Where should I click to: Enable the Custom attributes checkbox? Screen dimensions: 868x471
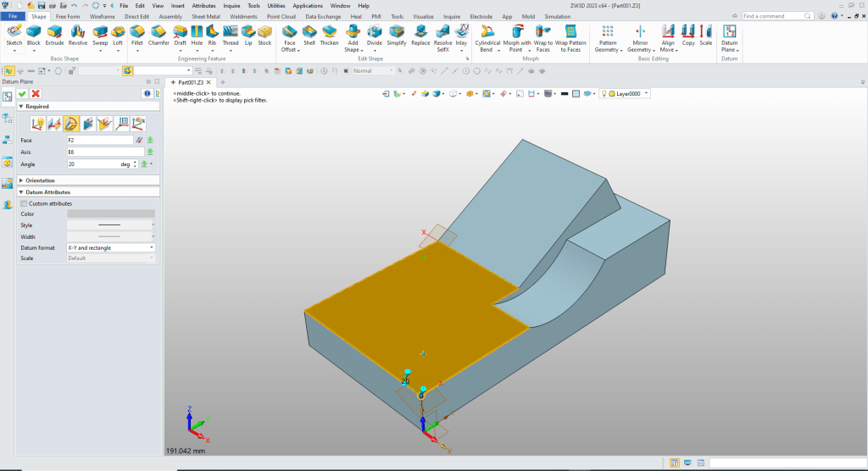(x=24, y=203)
